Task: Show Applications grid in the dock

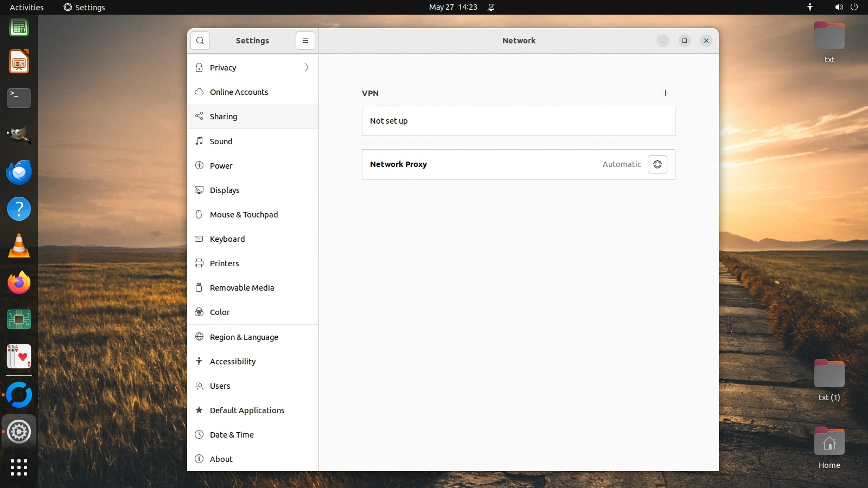Action: (x=19, y=467)
